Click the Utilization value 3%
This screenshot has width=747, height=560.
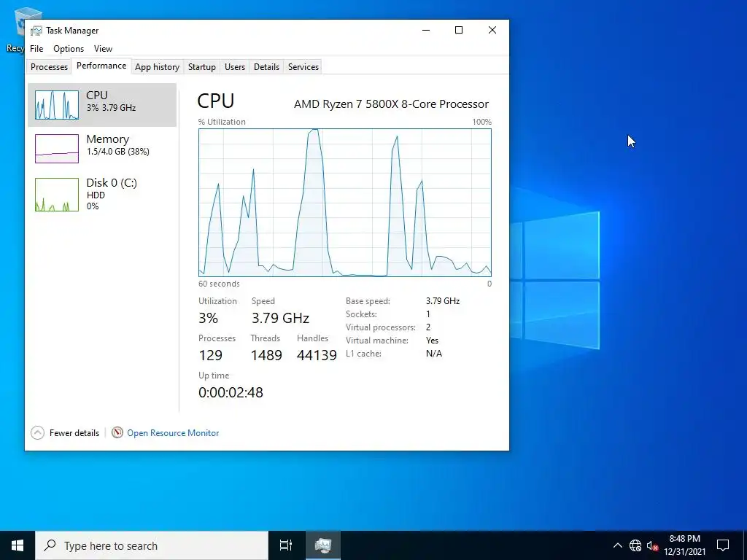pyautogui.click(x=208, y=318)
